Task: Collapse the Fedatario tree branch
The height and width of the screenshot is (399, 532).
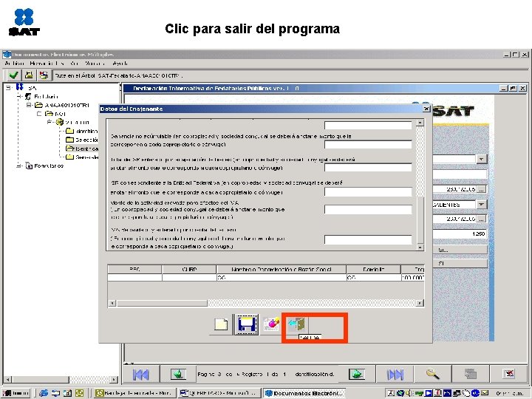Action: (x=19, y=97)
